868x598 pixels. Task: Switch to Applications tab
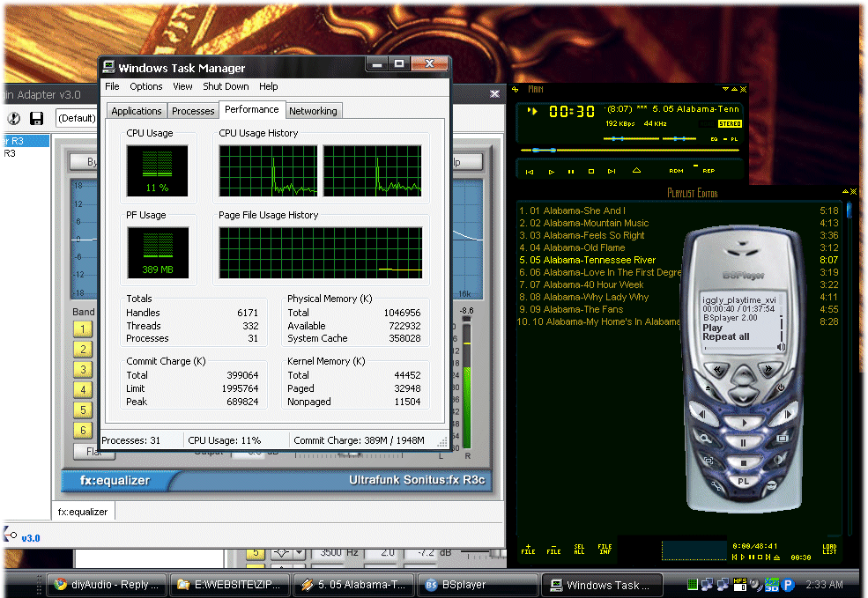(x=137, y=111)
